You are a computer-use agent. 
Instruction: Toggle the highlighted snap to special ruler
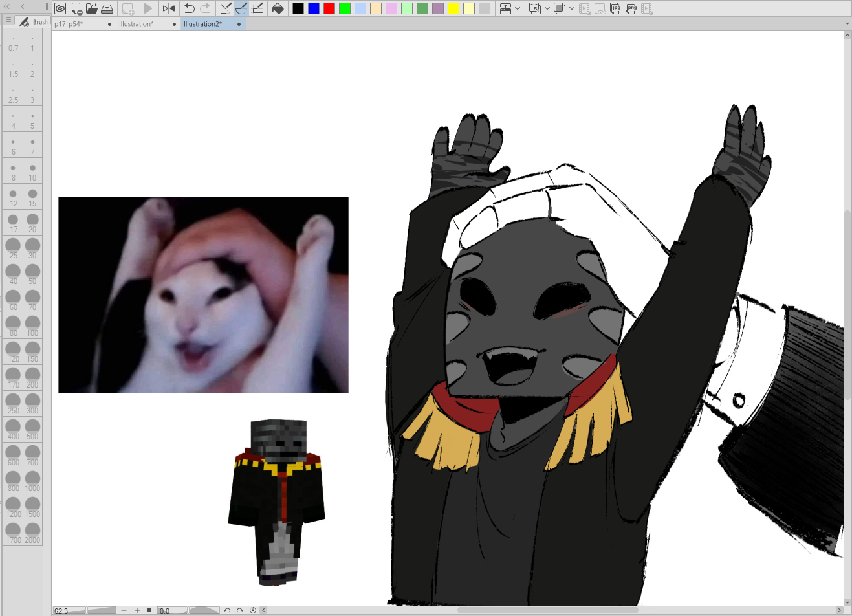coord(241,8)
